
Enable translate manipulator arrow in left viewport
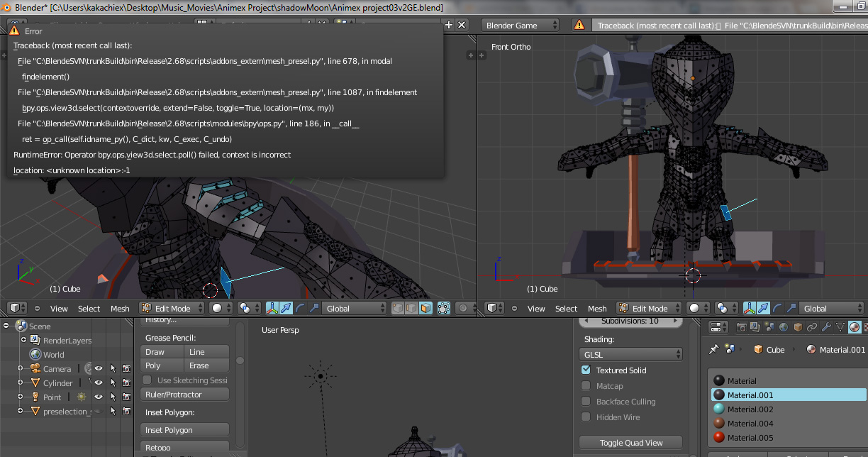pyautogui.click(x=286, y=308)
